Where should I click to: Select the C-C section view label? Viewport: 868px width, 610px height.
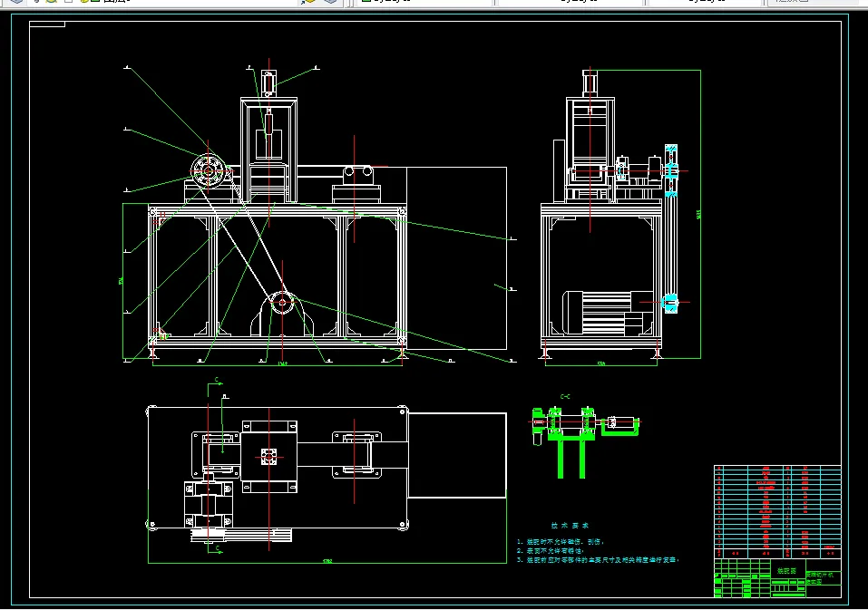(565, 396)
